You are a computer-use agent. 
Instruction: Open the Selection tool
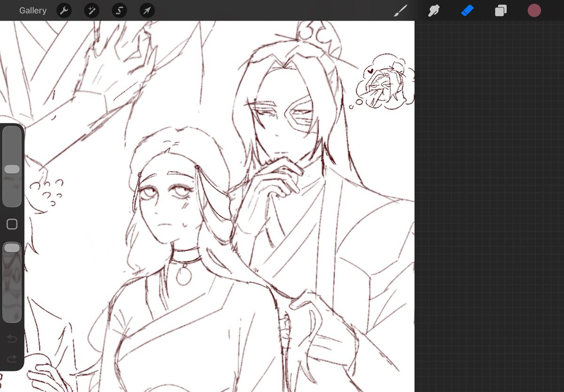point(119,10)
